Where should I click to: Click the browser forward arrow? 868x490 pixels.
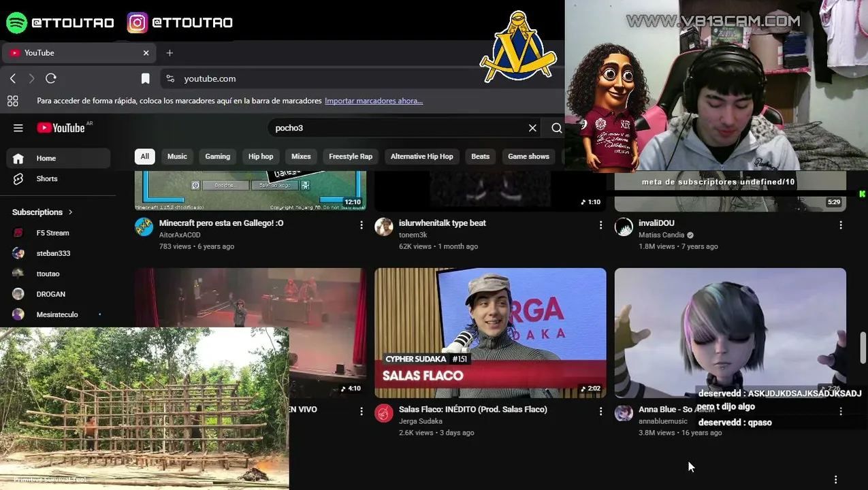click(x=31, y=79)
